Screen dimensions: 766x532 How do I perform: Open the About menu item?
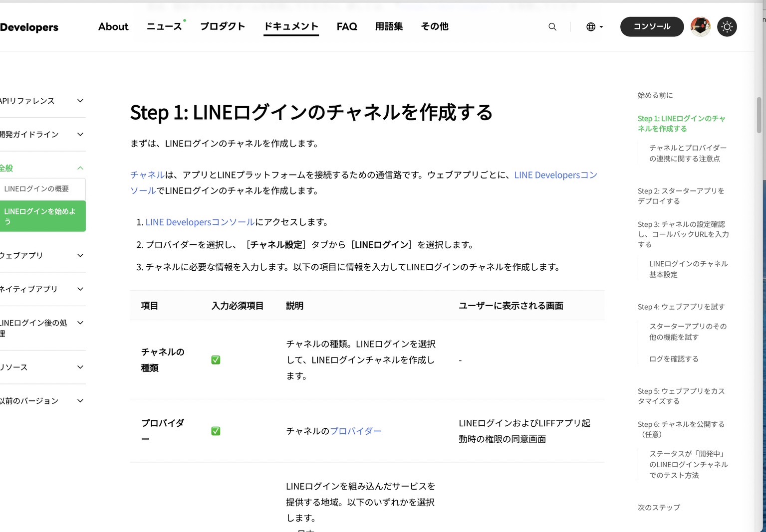(x=113, y=27)
